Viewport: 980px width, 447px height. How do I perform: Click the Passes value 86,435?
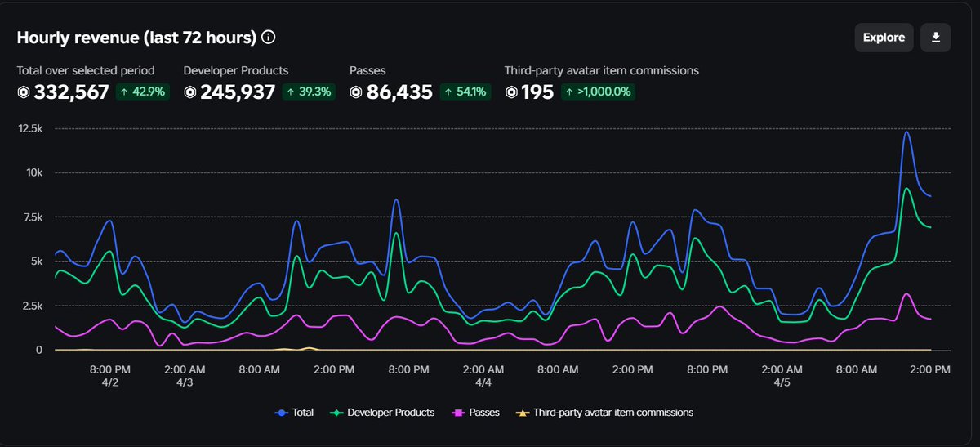tap(399, 92)
